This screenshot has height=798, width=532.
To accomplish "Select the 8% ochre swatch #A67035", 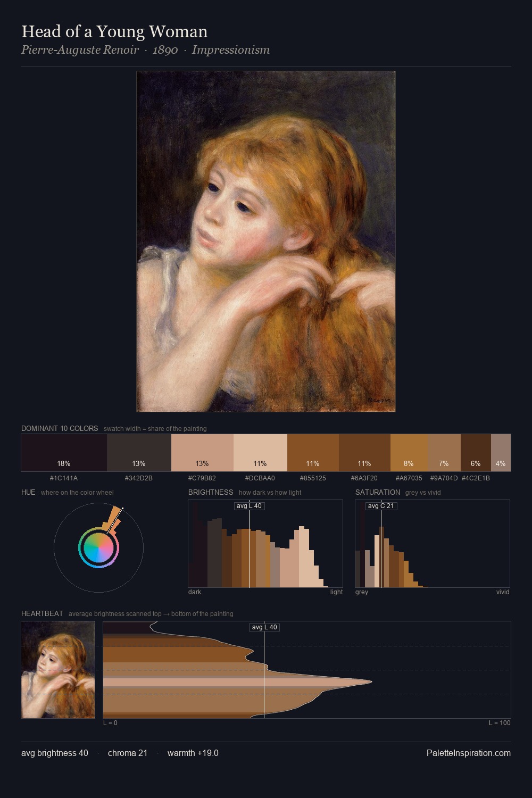I will point(409,453).
